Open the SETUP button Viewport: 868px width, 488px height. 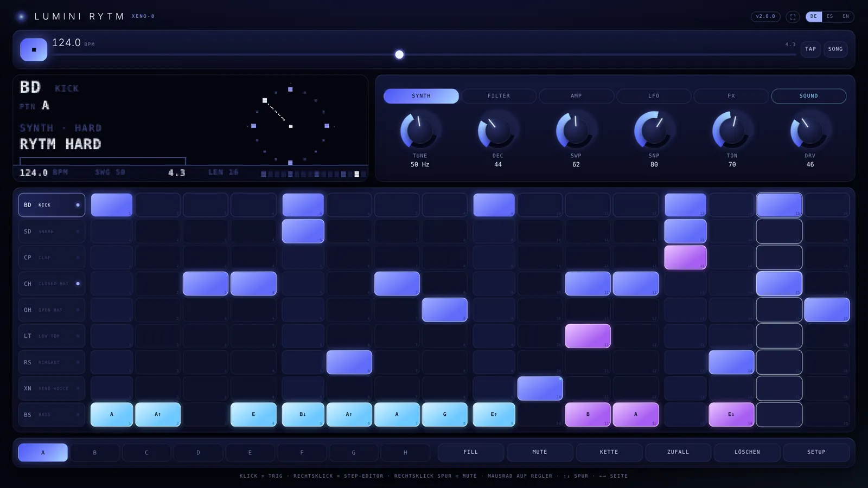[816, 452]
